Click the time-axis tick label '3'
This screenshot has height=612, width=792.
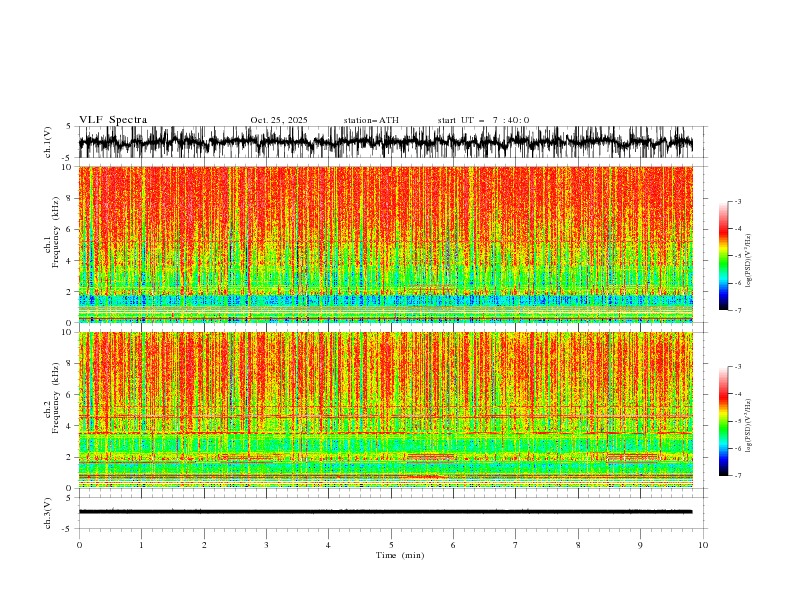(266, 545)
